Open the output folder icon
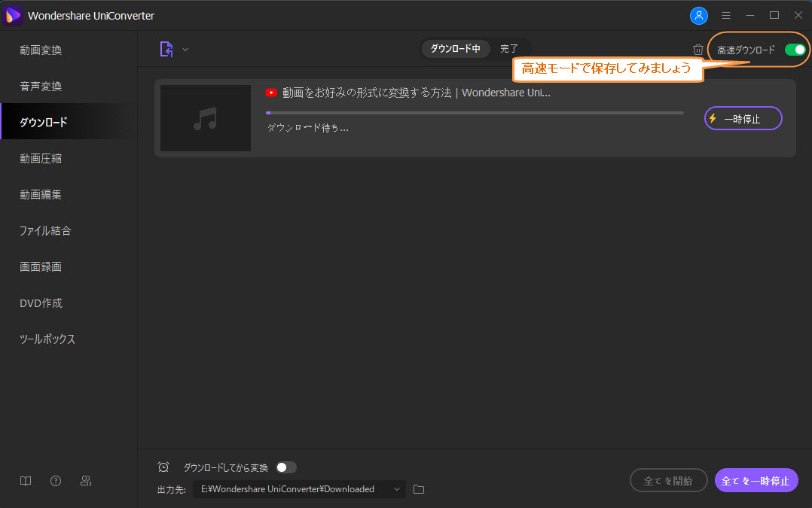The image size is (812, 508). coord(419,488)
